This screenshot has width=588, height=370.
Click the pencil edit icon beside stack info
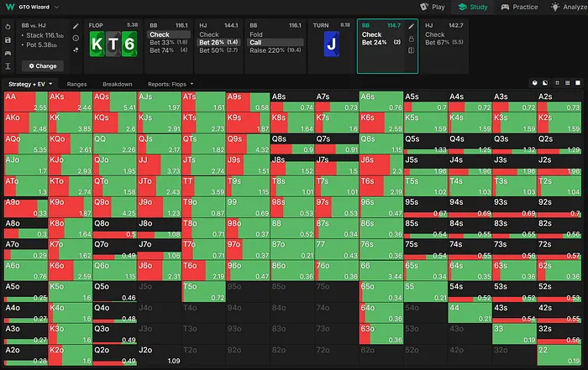click(74, 27)
